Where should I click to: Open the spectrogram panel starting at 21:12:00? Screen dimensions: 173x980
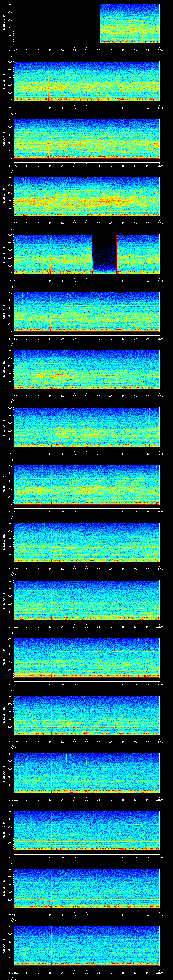(x=86, y=196)
